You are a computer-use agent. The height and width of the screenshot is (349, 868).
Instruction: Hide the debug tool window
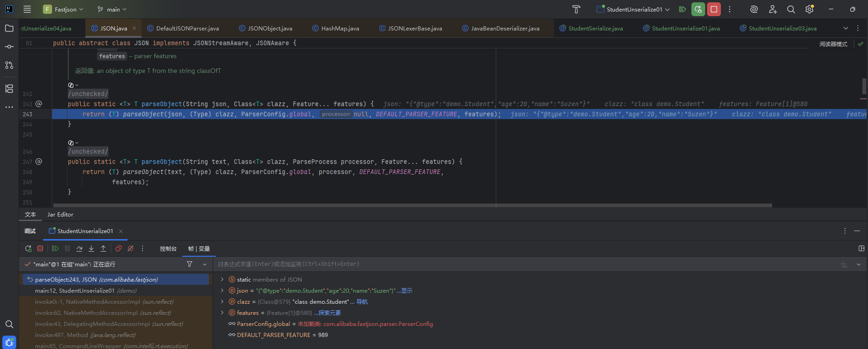tap(857, 231)
